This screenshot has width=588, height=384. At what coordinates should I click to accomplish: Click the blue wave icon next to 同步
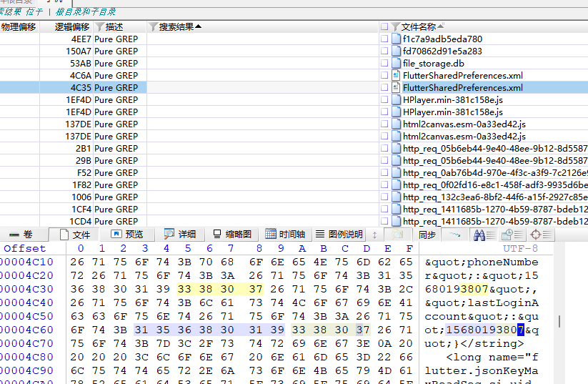click(x=454, y=235)
